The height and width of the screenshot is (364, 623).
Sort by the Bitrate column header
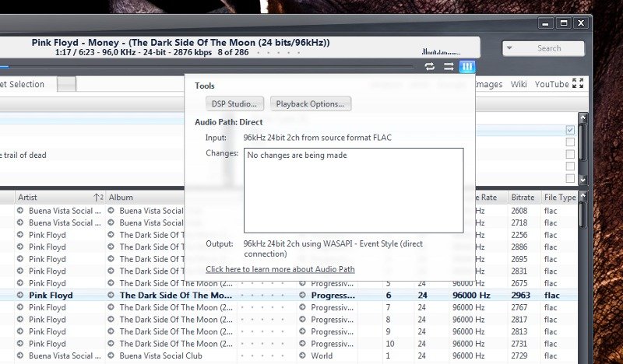click(x=523, y=197)
